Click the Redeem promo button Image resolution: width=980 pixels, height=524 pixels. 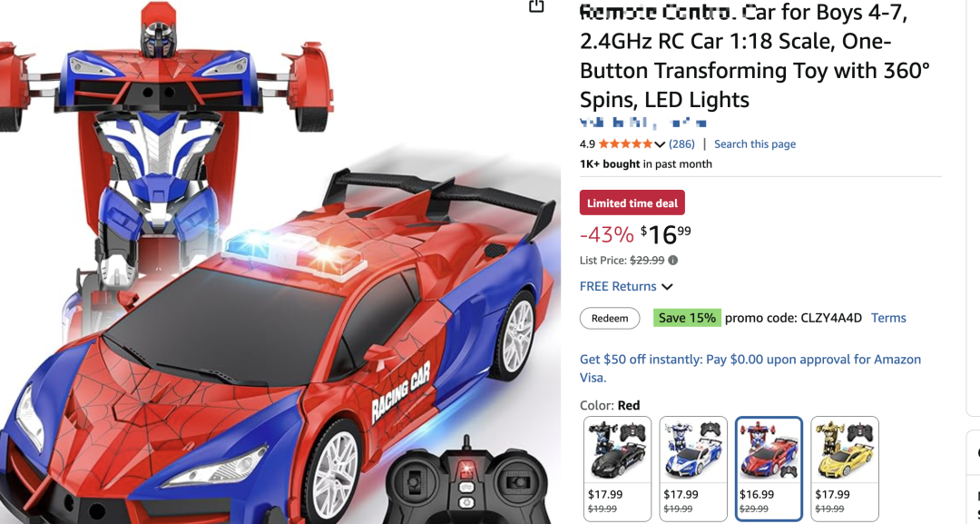[610, 318]
